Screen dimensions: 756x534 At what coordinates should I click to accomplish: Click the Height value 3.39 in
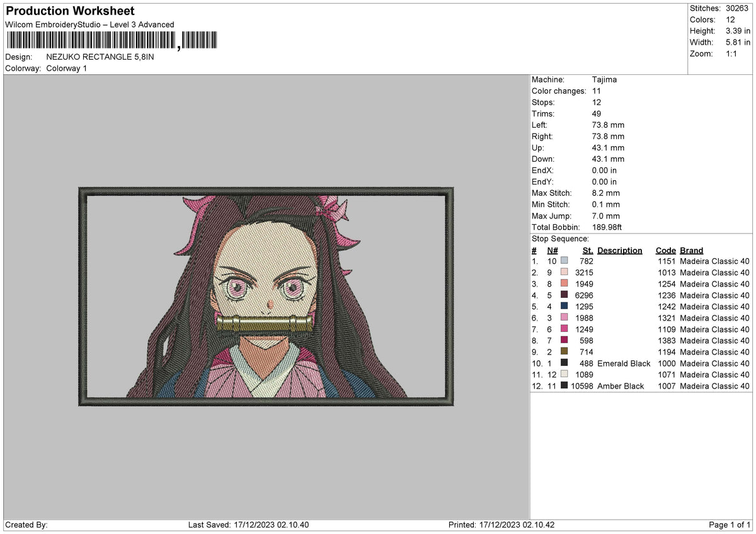pos(738,31)
